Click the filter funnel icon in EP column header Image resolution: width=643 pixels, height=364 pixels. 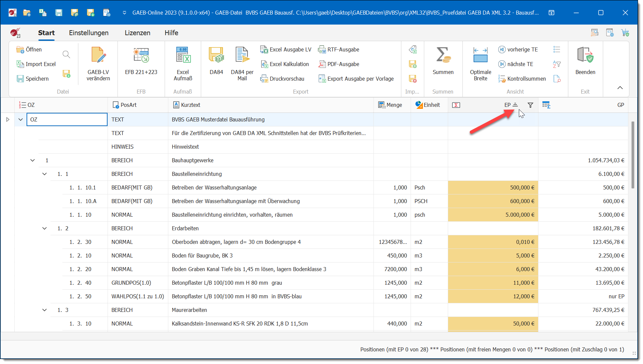(530, 105)
